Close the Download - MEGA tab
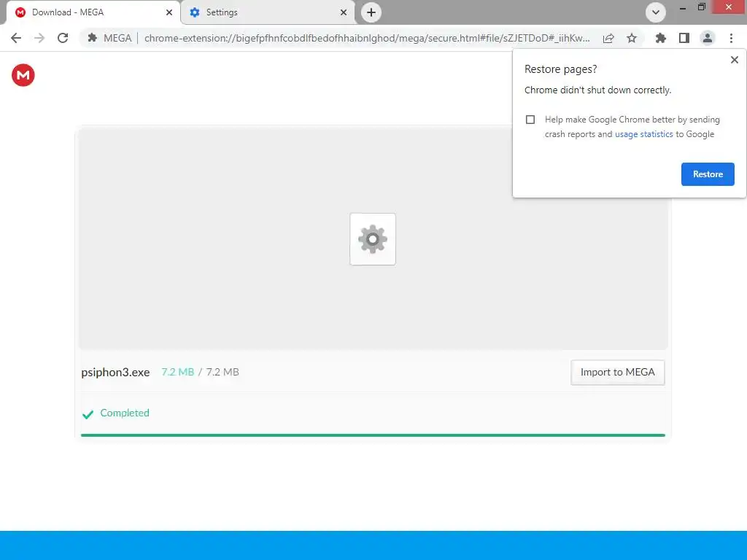Screen dimensions: 747x560 pos(169,12)
